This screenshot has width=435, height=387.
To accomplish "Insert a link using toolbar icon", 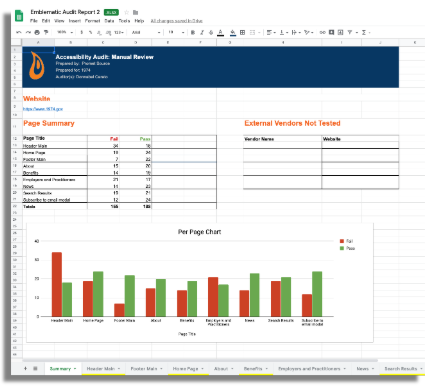I will click(x=322, y=32).
